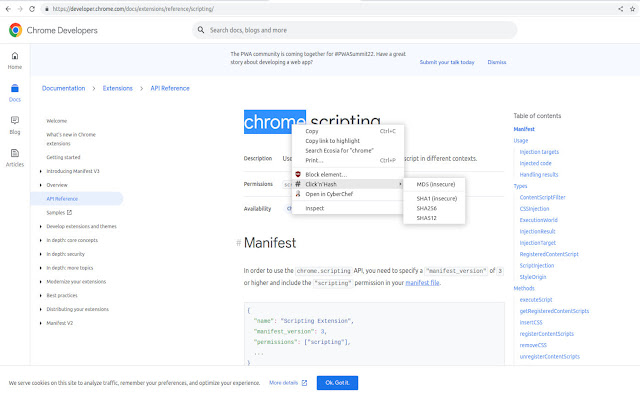The height and width of the screenshot is (400, 640).
Task: Click the search magnifier icon
Action: click(201, 30)
